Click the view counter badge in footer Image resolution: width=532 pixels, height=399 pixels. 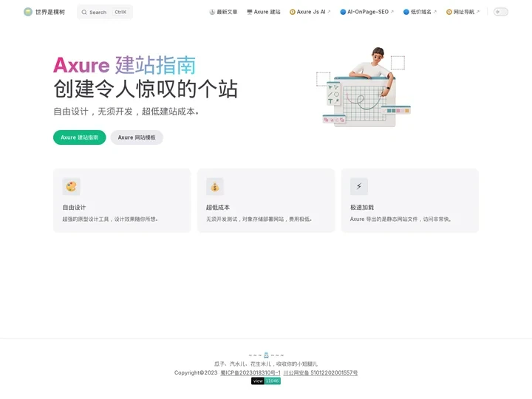tap(266, 381)
